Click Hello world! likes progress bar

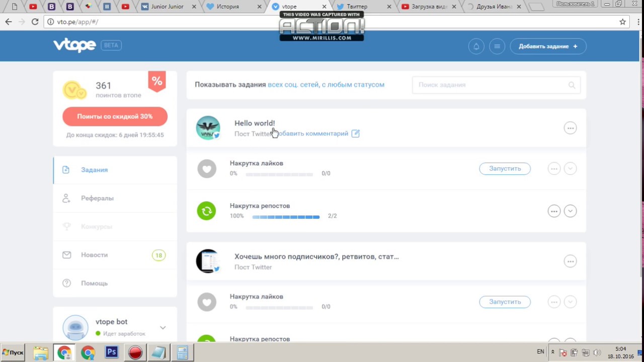tap(279, 174)
